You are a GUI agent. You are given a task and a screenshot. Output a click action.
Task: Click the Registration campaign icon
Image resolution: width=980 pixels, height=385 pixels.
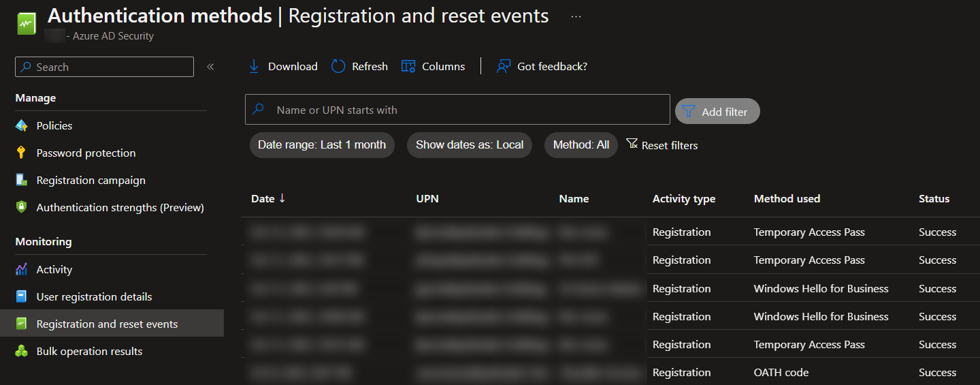(x=22, y=180)
